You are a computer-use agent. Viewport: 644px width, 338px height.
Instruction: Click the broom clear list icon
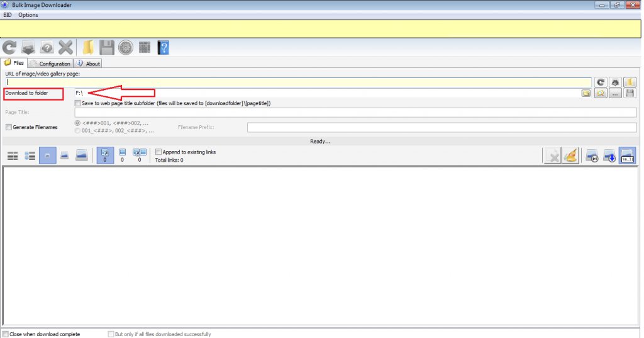tap(571, 156)
